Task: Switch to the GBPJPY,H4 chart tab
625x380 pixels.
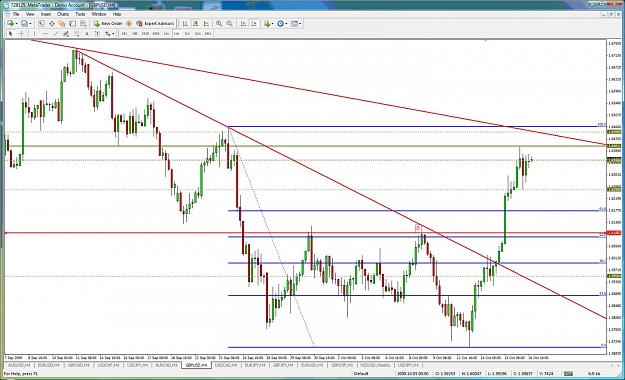Action: click(x=284, y=365)
